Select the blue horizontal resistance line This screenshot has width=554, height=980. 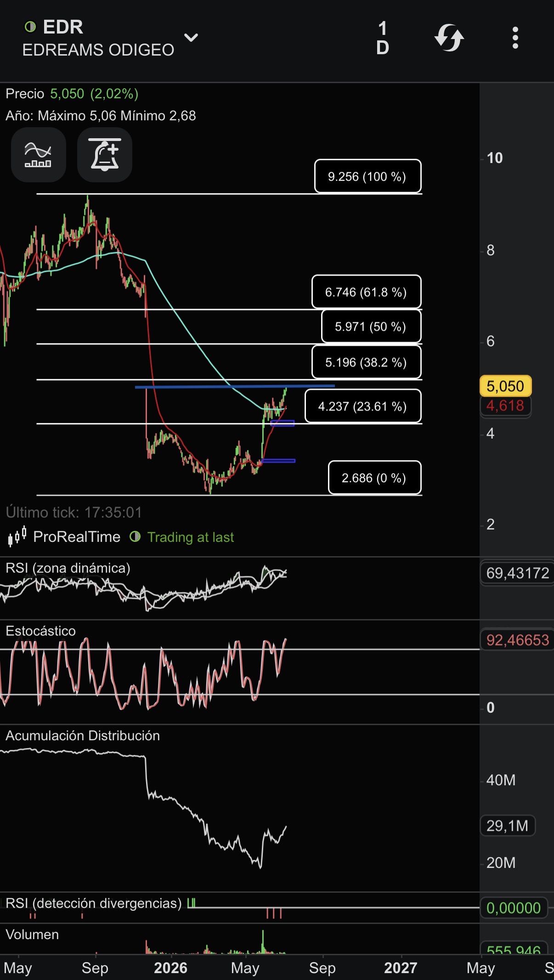point(235,387)
